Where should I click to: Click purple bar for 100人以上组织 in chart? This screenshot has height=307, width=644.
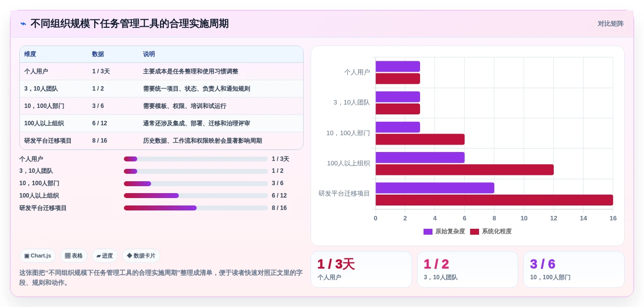click(420, 157)
